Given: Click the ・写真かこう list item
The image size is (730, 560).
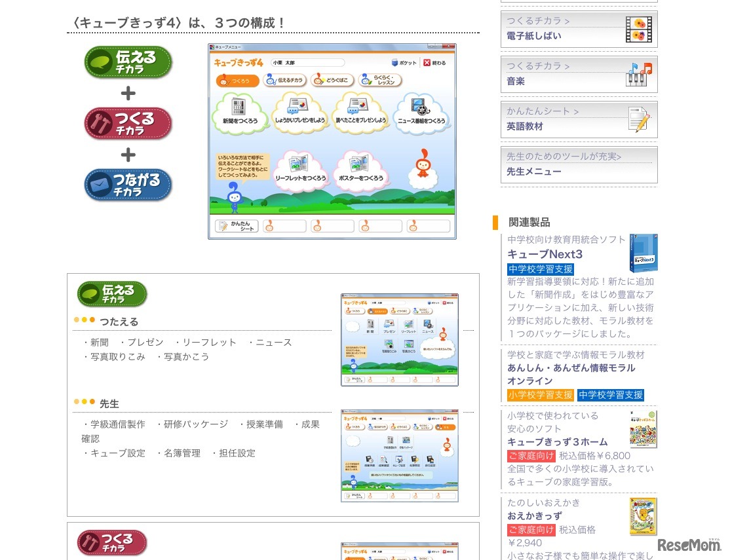Looking at the screenshot, I should pos(182,356).
